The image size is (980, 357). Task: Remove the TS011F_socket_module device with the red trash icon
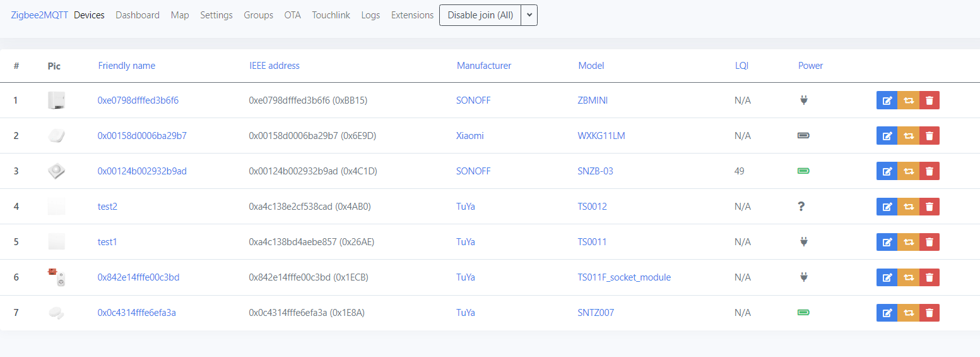(930, 277)
